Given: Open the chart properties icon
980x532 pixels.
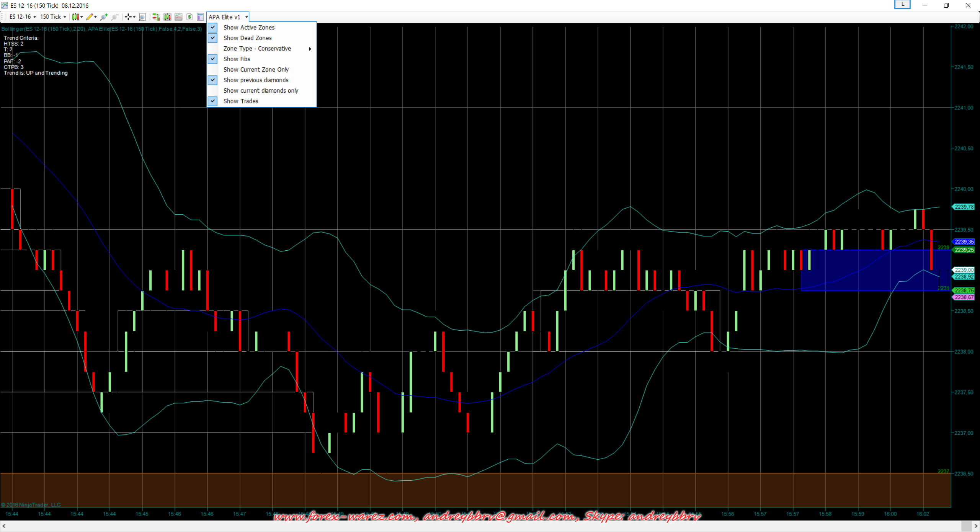Looking at the screenshot, I should point(200,17).
